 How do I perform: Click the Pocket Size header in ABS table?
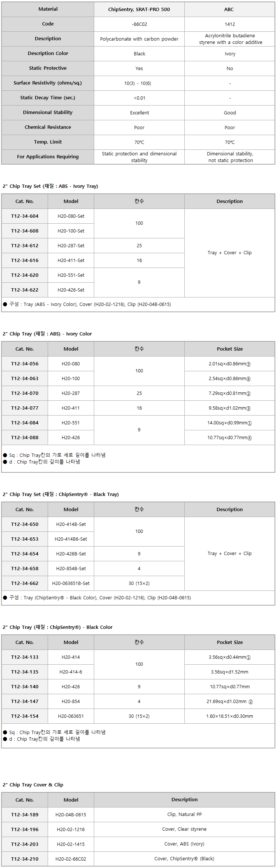click(x=230, y=349)
